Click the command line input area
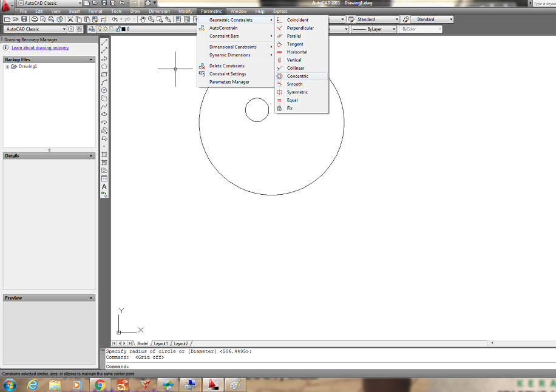Viewport: 556px width, 392px height. click(x=330, y=367)
